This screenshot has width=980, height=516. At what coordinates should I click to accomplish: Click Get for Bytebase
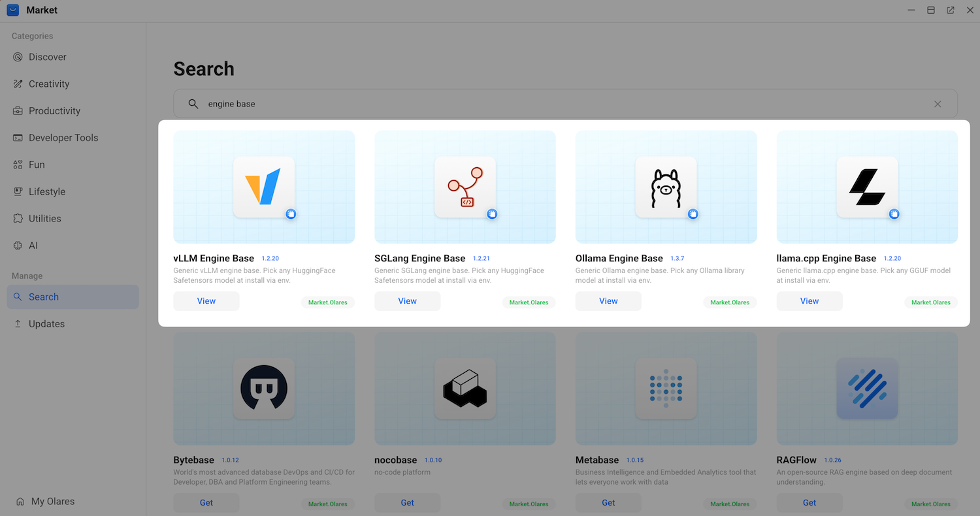click(x=206, y=502)
